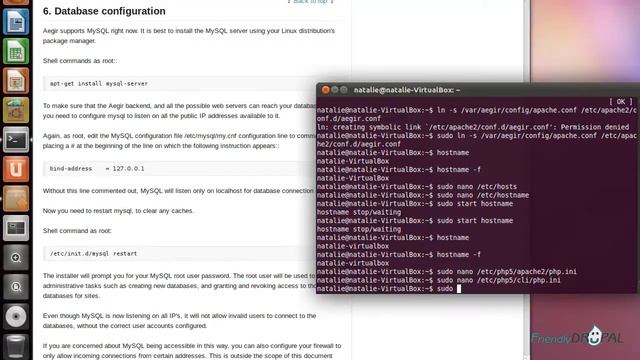
Task: Click the text "Shell command as root:"
Action: 77,231
